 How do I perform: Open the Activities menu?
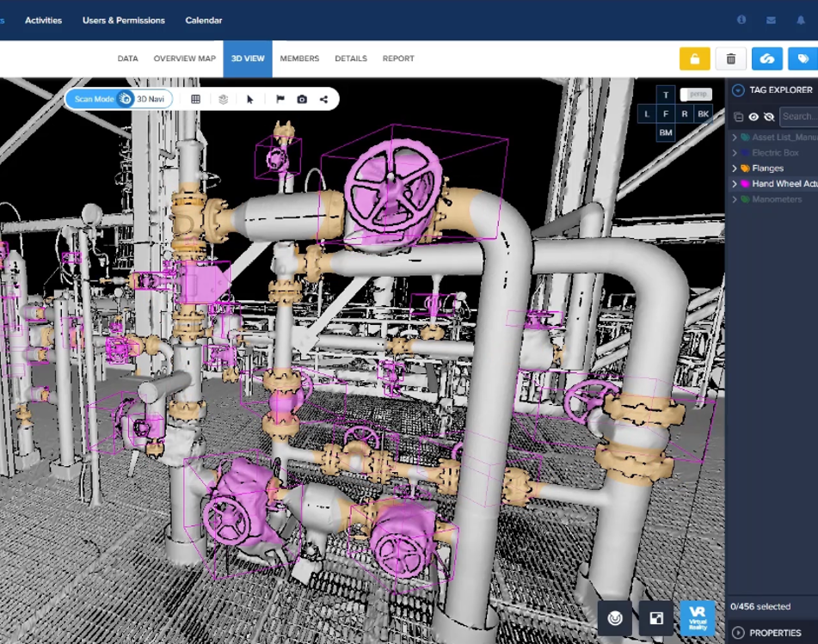point(43,21)
